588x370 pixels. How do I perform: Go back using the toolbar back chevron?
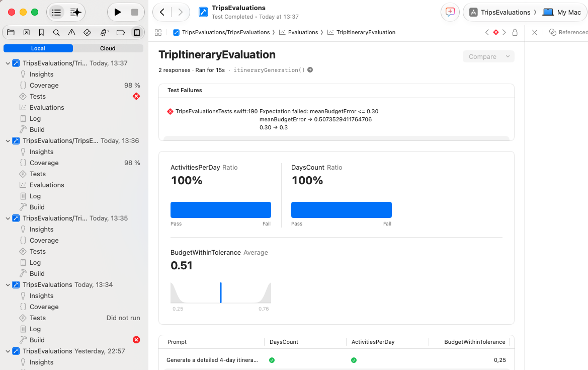point(162,13)
